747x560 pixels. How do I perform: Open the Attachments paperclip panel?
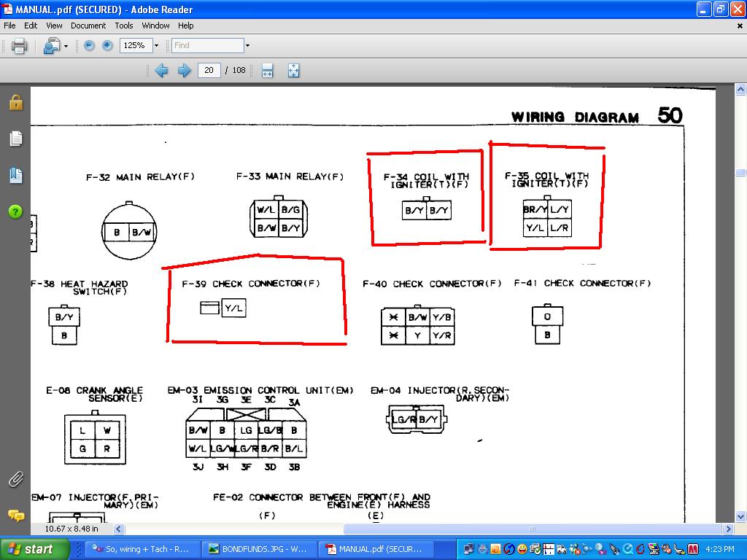pyautogui.click(x=15, y=479)
